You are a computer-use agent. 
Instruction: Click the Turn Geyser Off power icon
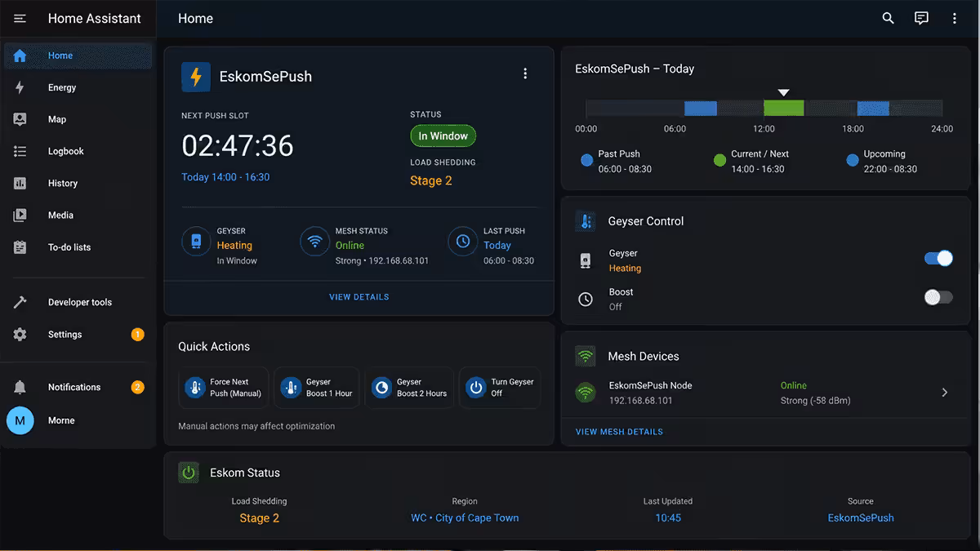coord(476,387)
